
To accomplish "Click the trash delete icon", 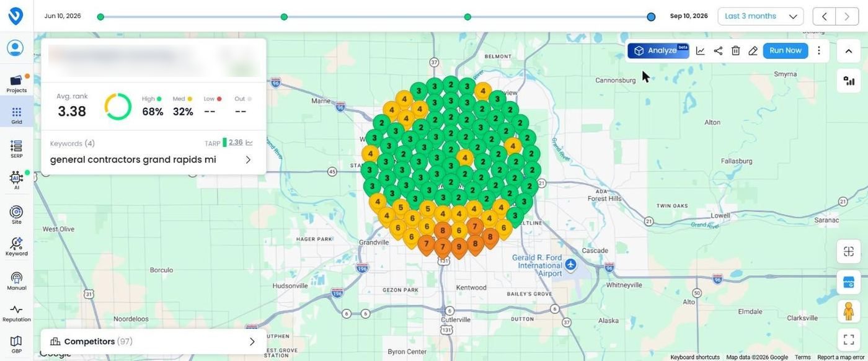I will (x=735, y=51).
